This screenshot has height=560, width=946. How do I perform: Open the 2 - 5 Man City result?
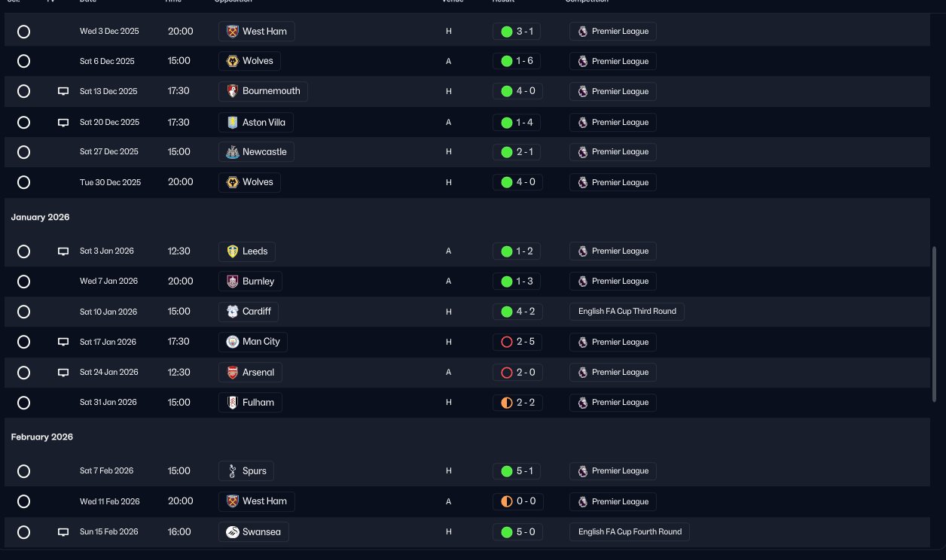coord(517,342)
